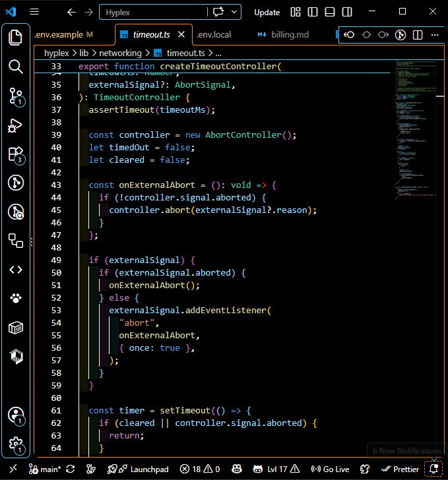Open the Containers view in activity bar
This screenshot has width=448, height=480.
tap(16, 328)
